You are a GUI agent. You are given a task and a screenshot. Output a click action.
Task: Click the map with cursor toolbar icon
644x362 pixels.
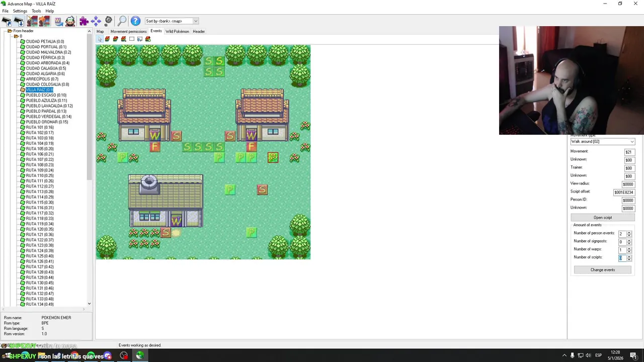pos(32,21)
